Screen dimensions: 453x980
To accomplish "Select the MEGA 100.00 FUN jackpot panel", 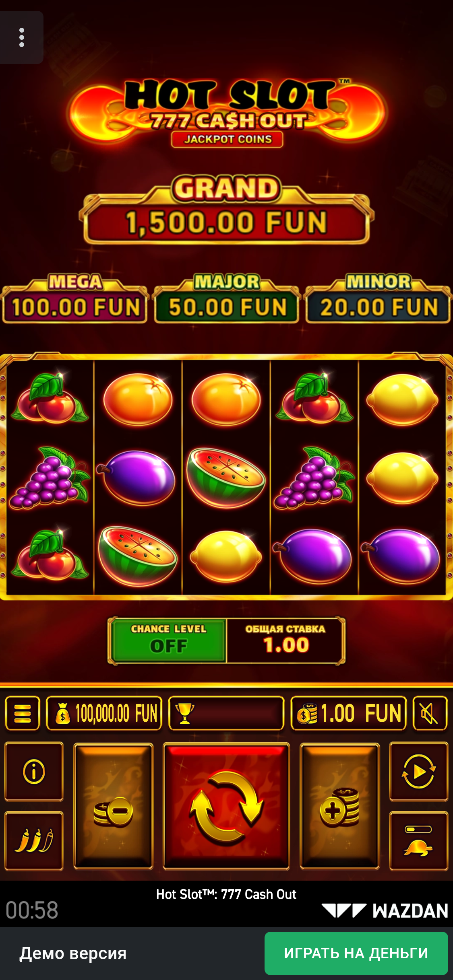I will click(x=75, y=299).
